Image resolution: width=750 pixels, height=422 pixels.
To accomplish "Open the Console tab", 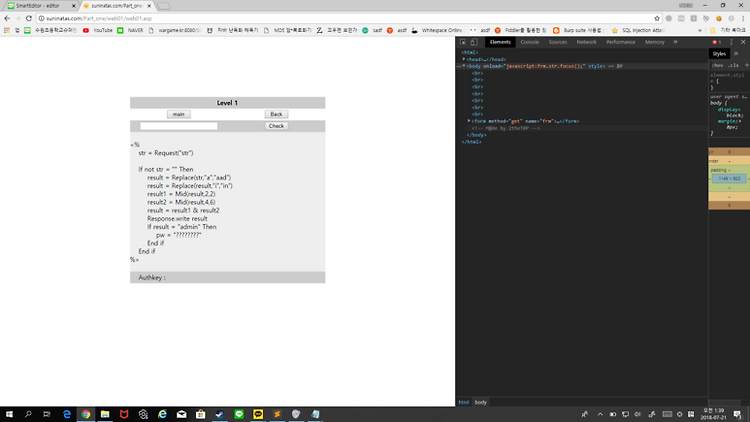I will tap(529, 42).
